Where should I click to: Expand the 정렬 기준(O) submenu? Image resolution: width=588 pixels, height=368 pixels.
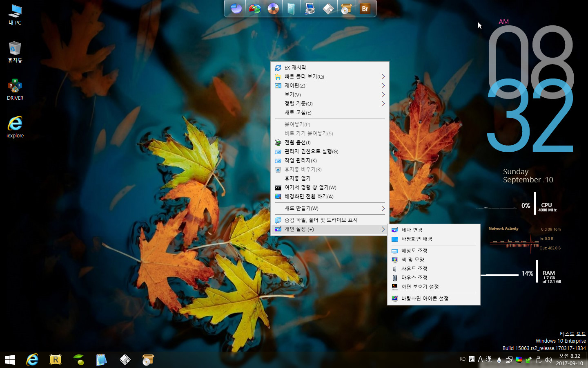[x=330, y=103]
